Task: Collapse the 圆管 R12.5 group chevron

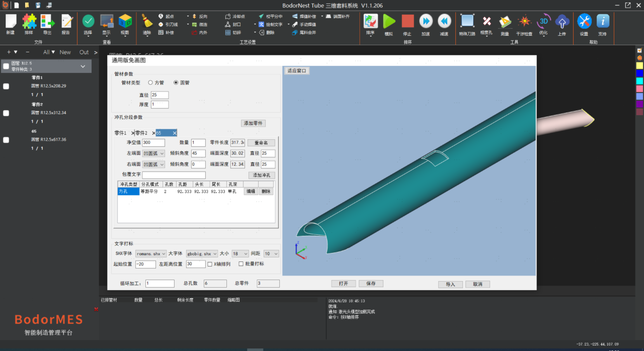Action: (x=83, y=66)
